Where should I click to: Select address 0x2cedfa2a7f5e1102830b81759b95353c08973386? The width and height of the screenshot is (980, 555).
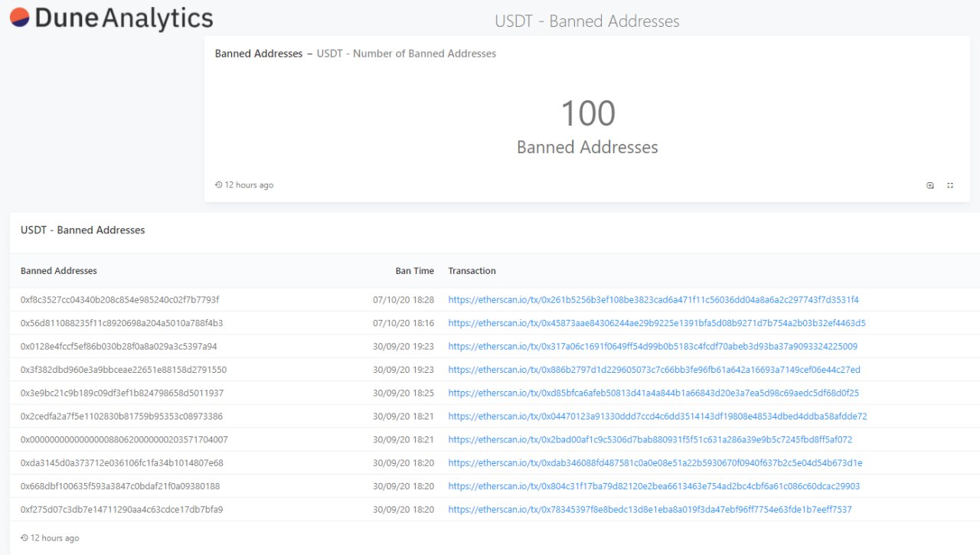(122, 416)
